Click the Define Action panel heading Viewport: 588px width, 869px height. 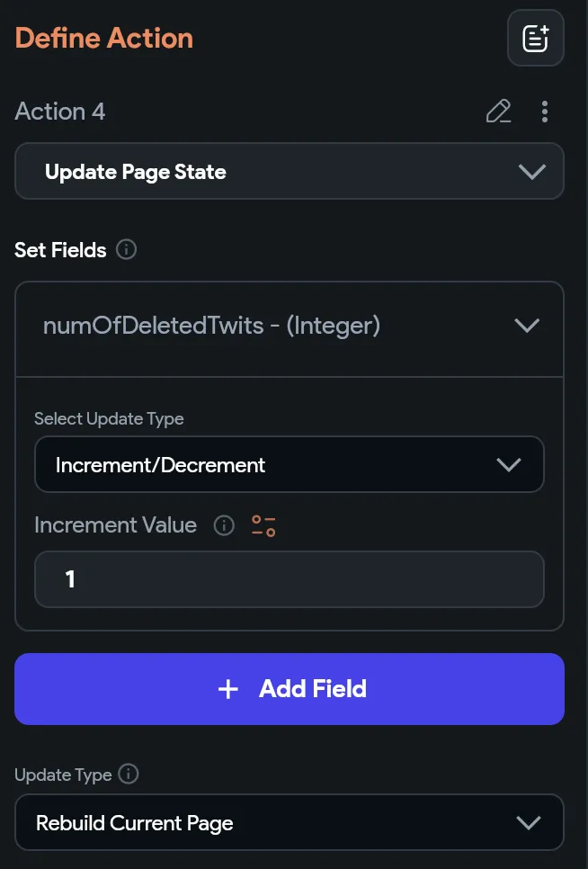tap(104, 39)
